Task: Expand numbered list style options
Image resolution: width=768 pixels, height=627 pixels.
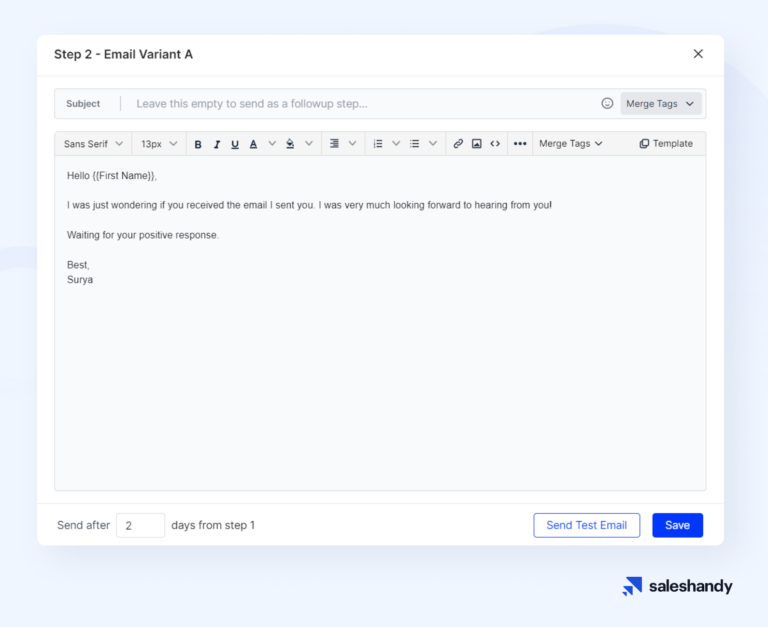Action: 396,144
